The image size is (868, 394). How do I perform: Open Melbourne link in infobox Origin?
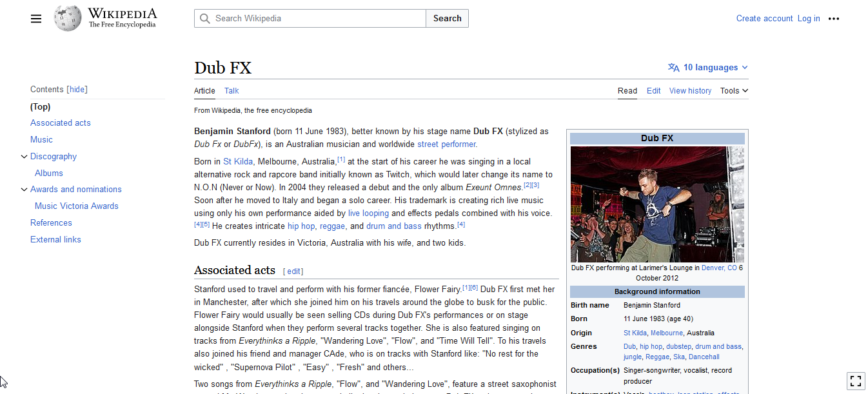[x=666, y=333]
